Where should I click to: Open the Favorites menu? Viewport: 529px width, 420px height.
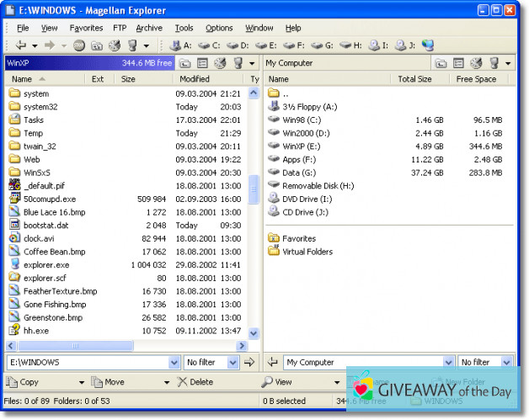tap(86, 28)
